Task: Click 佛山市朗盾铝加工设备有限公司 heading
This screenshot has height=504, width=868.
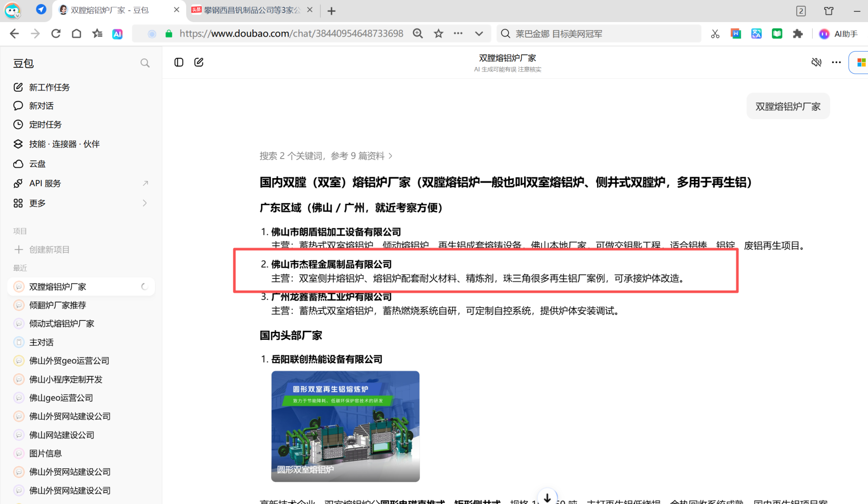Action: [x=336, y=232]
